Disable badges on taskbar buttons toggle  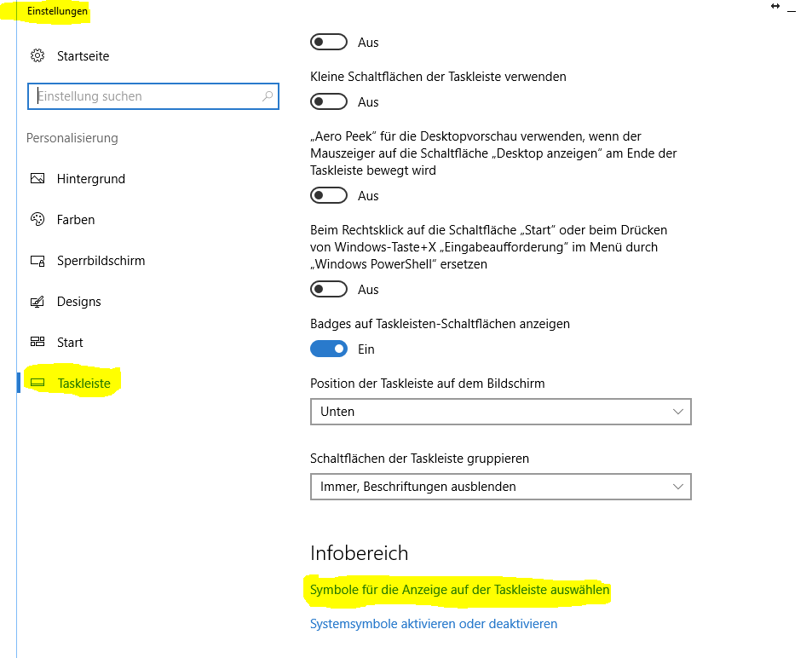coord(329,349)
